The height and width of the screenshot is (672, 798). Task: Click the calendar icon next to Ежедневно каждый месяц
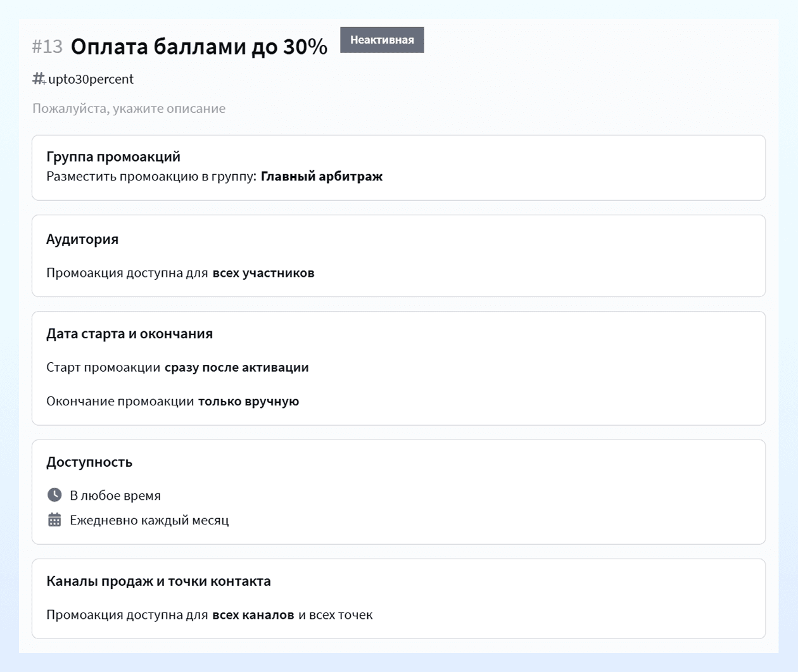[54, 520]
